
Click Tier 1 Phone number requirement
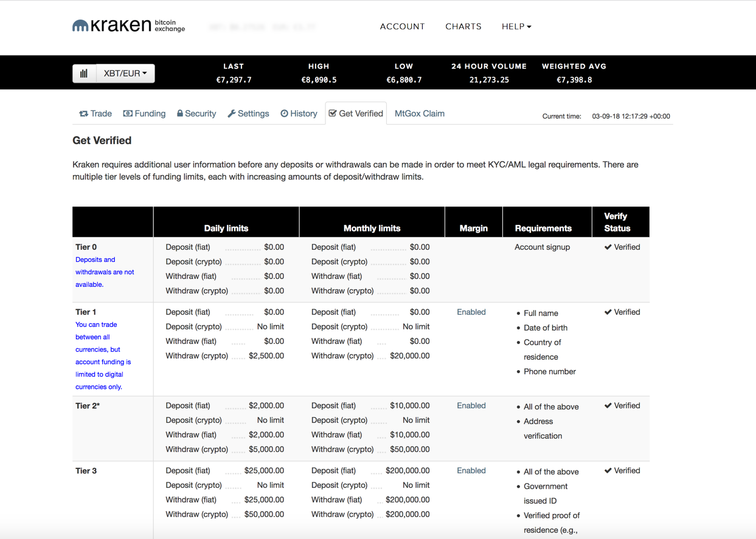tap(550, 372)
